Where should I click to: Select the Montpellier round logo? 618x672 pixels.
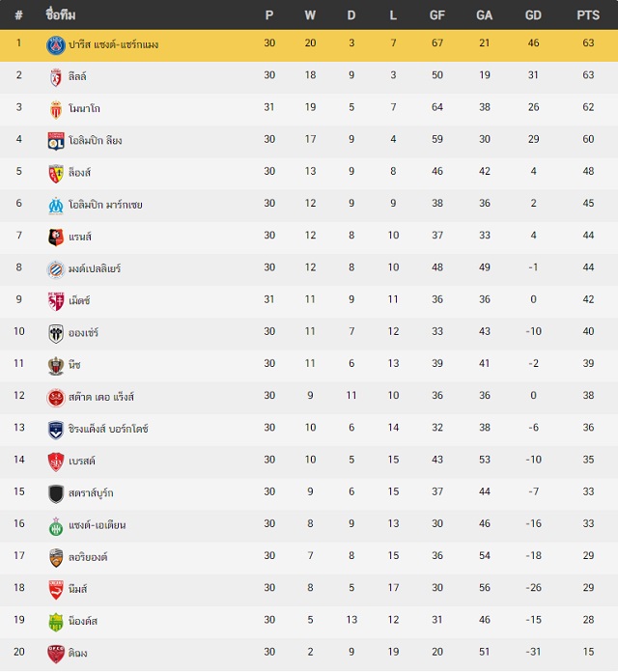56,269
